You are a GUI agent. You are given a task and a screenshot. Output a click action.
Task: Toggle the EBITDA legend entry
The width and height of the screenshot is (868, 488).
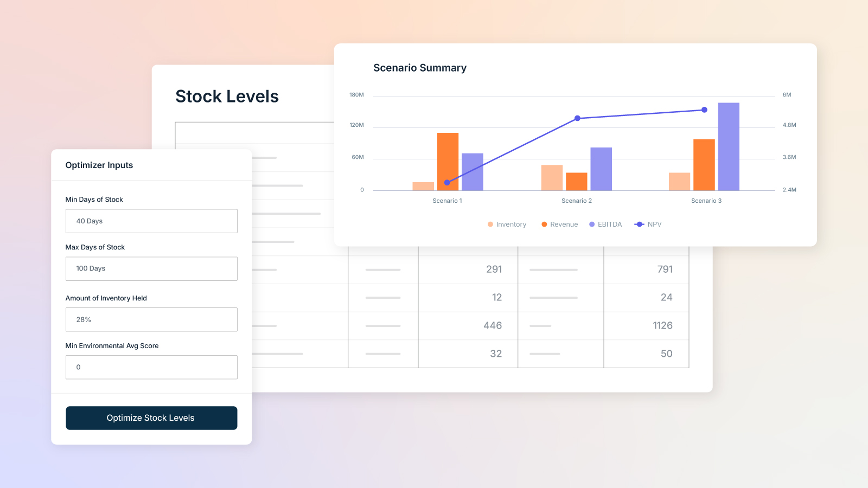click(605, 224)
